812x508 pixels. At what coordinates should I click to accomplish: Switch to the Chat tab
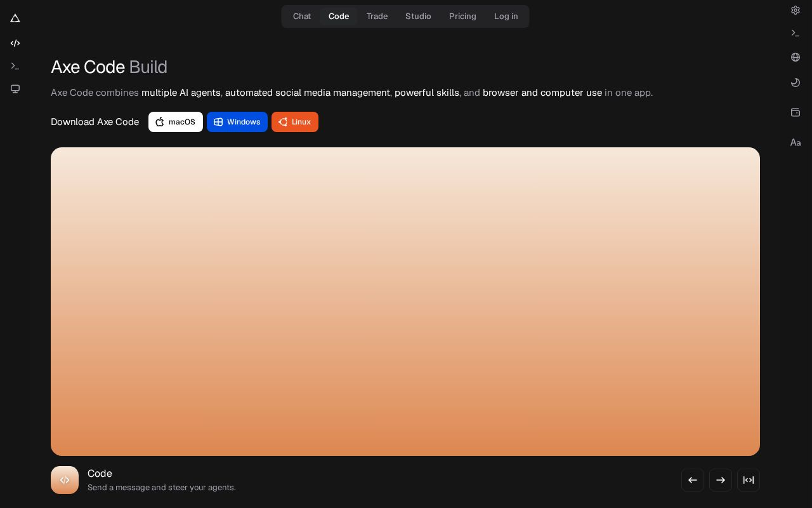[x=302, y=17]
